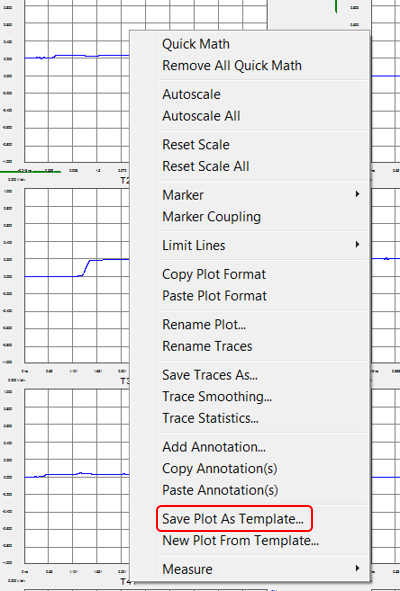Choose Paste Plot Format
400x591 pixels.
[x=214, y=296]
